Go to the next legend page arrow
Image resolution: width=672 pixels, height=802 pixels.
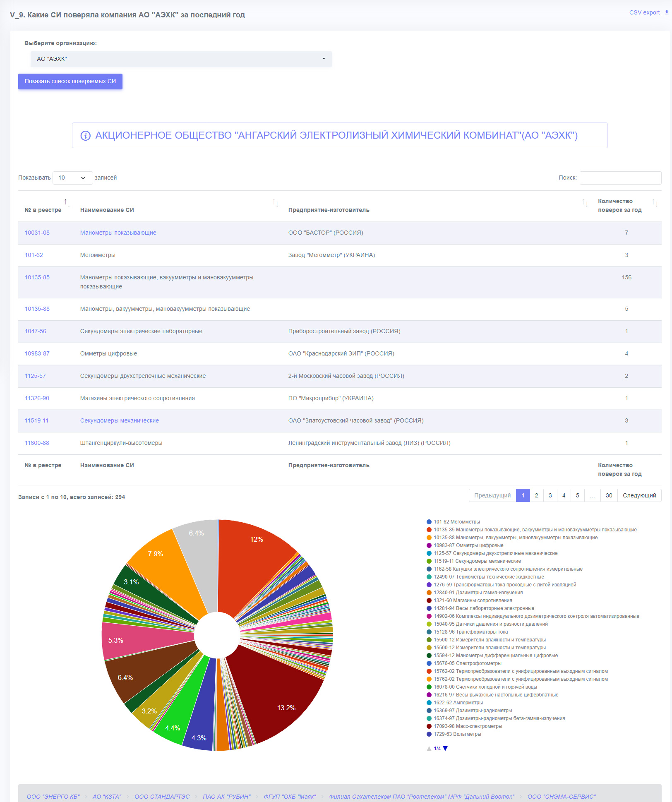click(445, 748)
